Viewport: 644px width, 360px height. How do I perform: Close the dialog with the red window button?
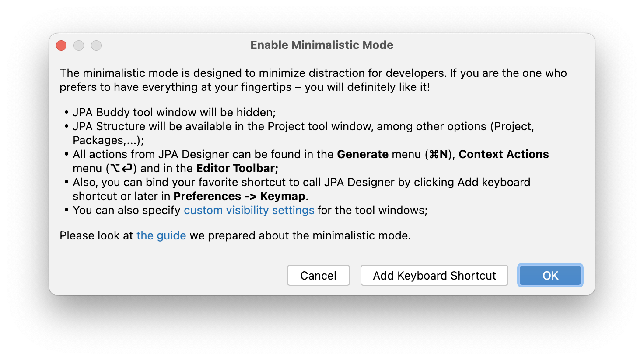[x=61, y=45]
